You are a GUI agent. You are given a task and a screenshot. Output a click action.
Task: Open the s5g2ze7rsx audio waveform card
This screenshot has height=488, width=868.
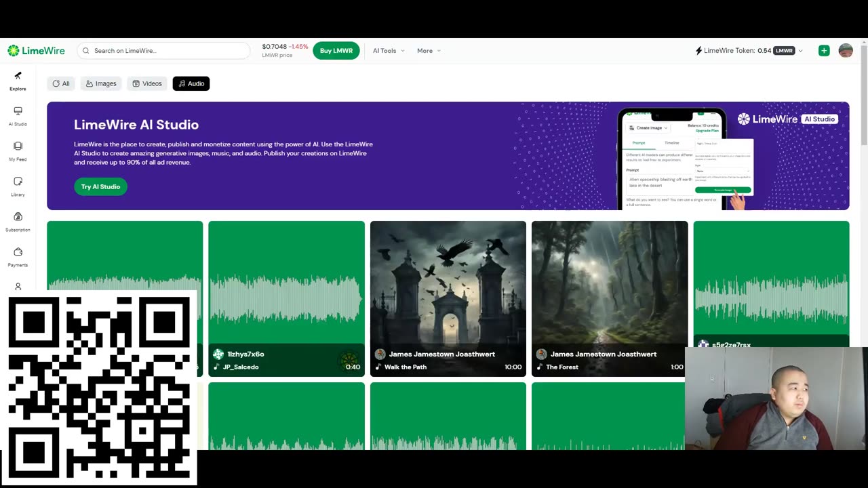point(771,283)
